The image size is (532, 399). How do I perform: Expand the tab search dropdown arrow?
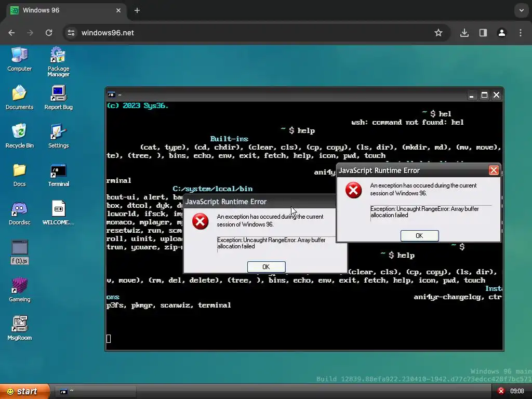(x=522, y=10)
